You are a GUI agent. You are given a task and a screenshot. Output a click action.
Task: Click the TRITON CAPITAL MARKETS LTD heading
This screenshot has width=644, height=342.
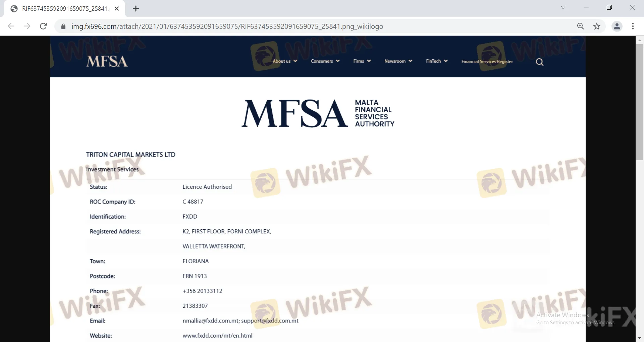[x=131, y=155]
